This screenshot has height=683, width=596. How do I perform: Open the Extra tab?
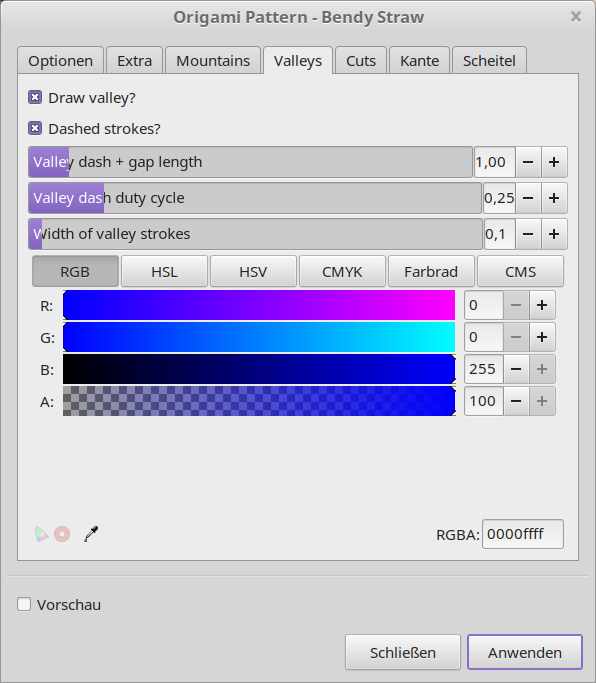click(x=134, y=61)
